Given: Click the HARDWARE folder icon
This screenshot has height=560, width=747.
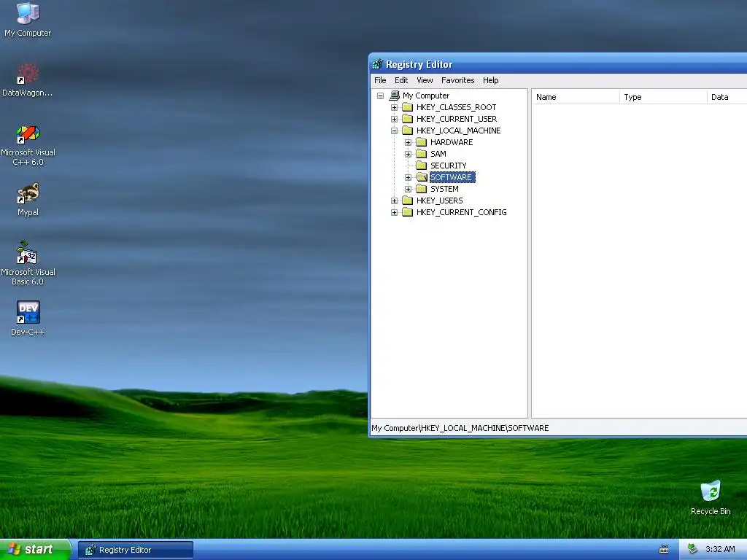Looking at the screenshot, I should 421,142.
